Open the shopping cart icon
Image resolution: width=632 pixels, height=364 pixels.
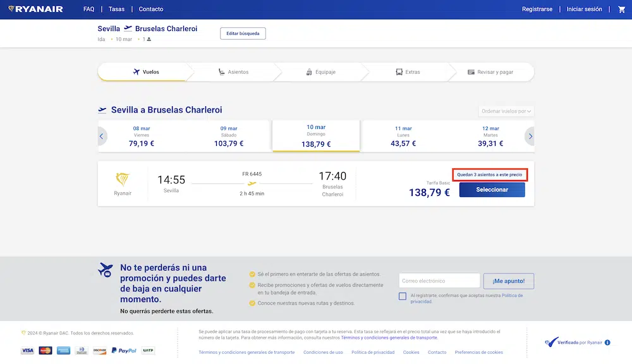click(x=621, y=9)
